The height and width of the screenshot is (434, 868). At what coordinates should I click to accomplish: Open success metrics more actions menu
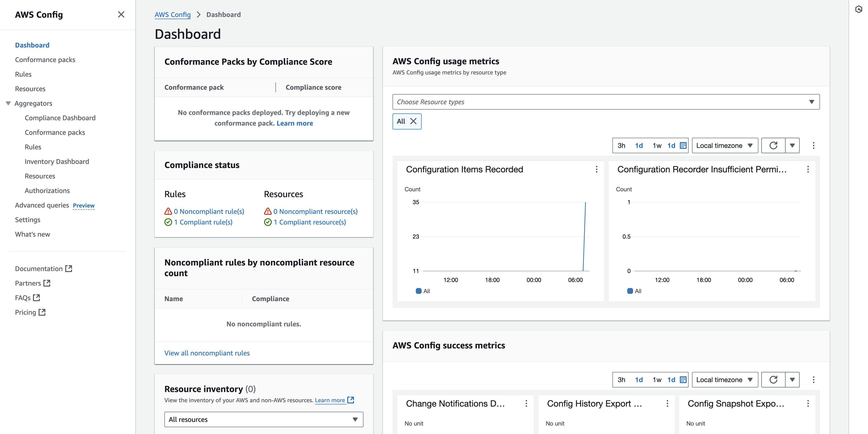click(813, 380)
